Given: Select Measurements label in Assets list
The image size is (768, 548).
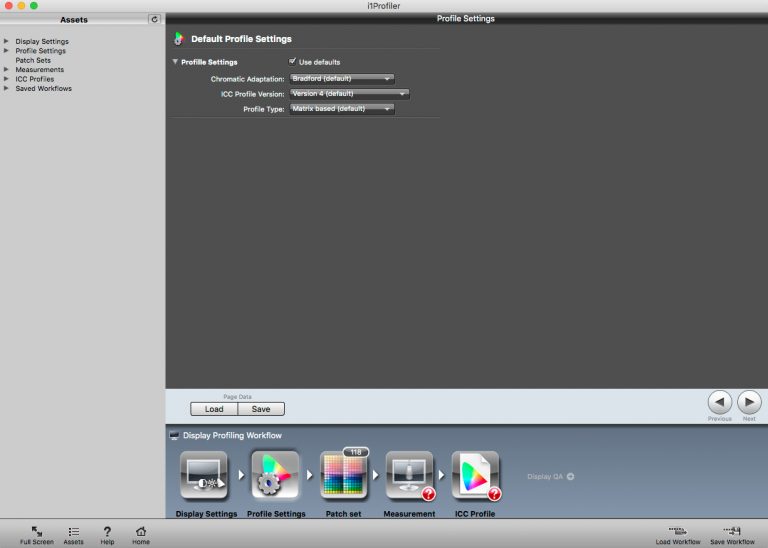Looking at the screenshot, I should pyautogui.click(x=40, y=70).
